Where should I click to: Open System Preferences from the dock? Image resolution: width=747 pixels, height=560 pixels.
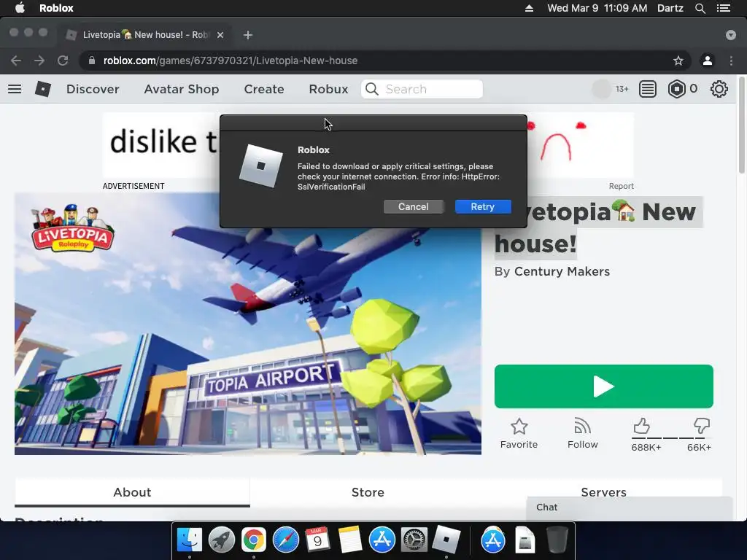pos(414,540)
